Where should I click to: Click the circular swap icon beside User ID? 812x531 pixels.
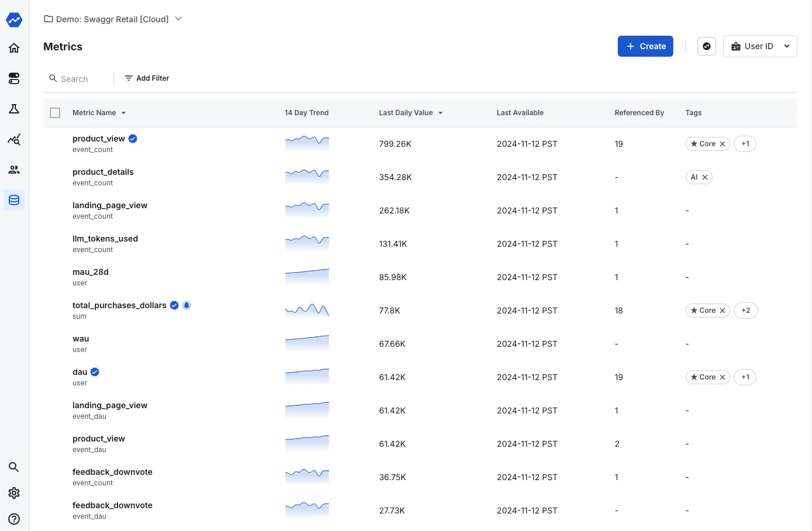point(706,46)
